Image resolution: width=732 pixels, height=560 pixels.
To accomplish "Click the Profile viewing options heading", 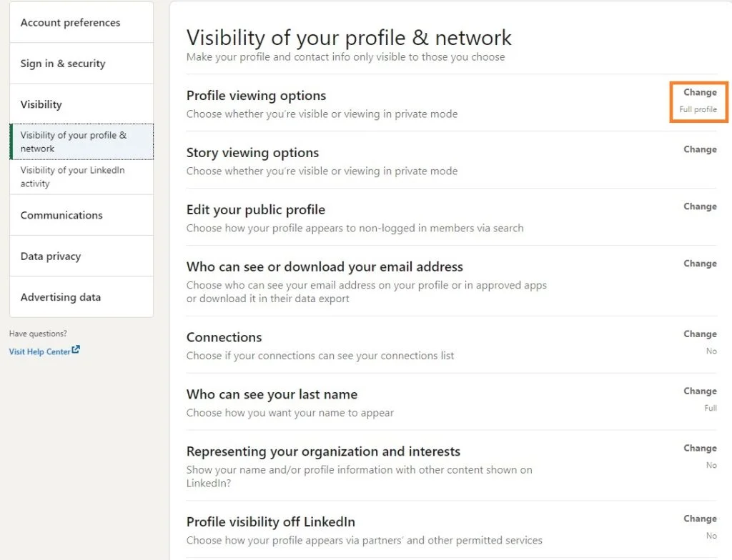I will coord(256,96).
